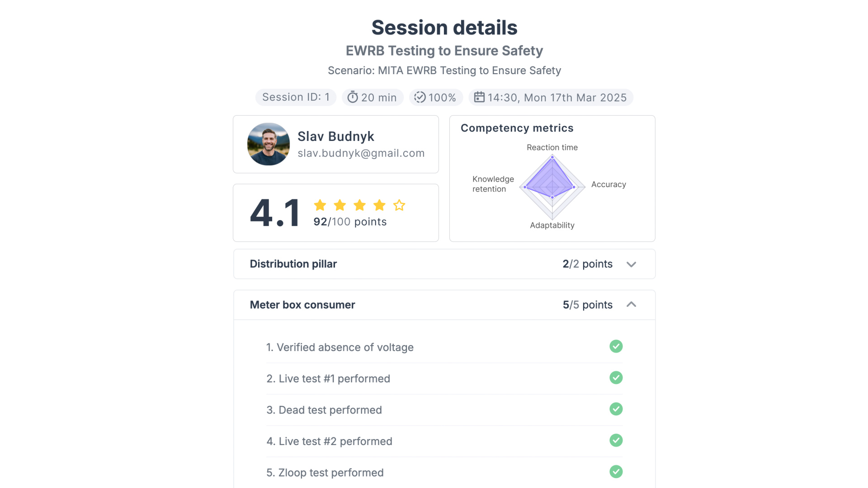868x488 pixels.
Task: Click the calendar icon beside the session date
Action: tap(479, 98)
